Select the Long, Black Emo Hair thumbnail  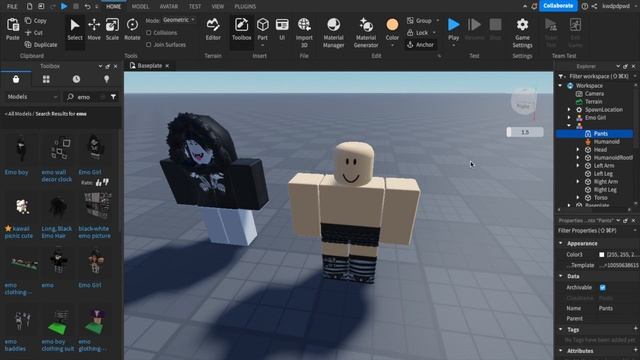click(58, 207)
